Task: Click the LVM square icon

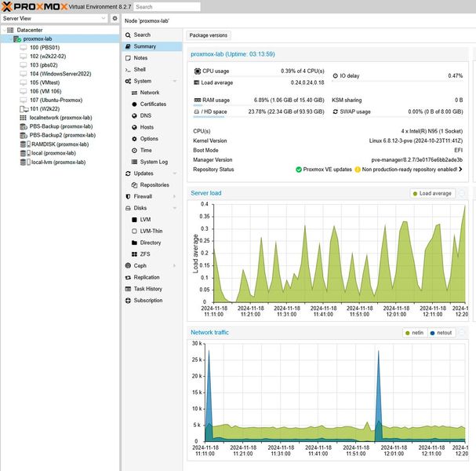Action: pos(134,220)
